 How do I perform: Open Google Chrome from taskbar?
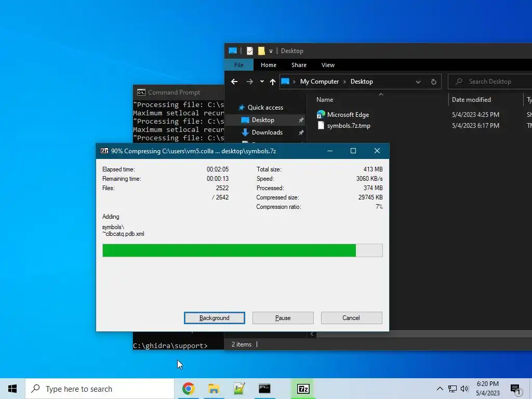188,389
